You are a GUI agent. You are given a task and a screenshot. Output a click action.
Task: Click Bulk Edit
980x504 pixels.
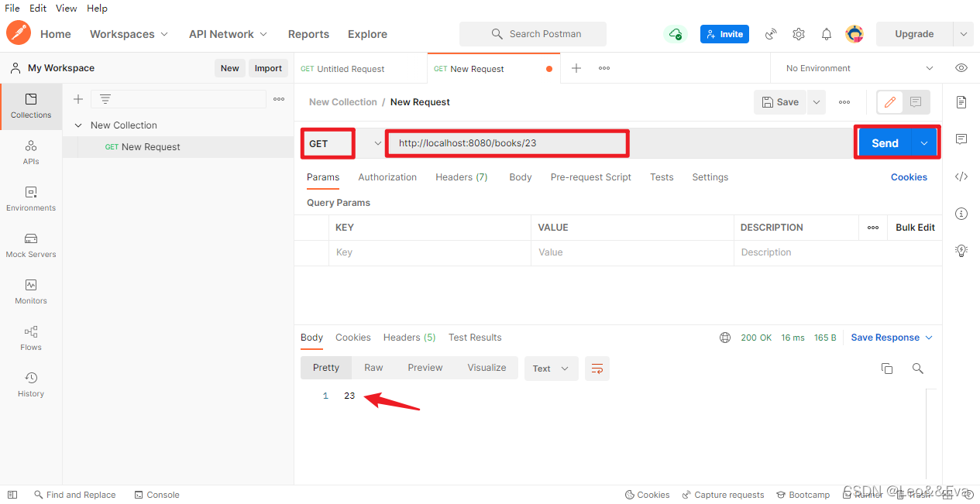tap(915, 228)
